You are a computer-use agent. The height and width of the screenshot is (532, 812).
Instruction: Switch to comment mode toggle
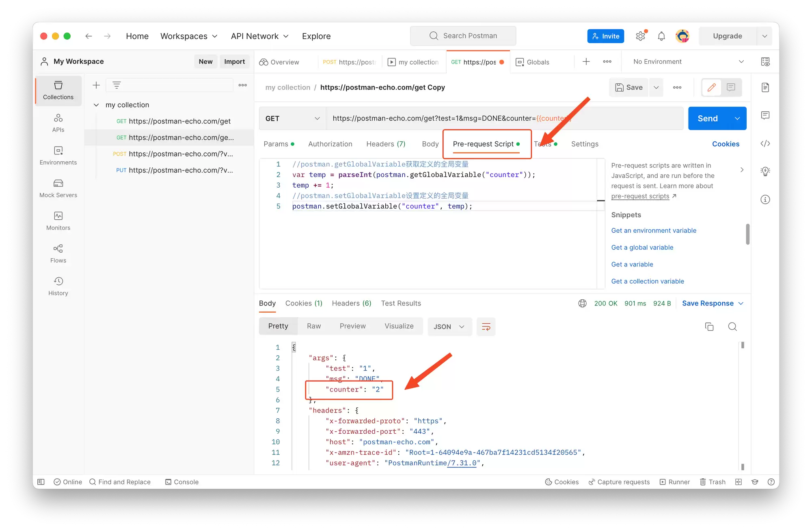(731, 87)
